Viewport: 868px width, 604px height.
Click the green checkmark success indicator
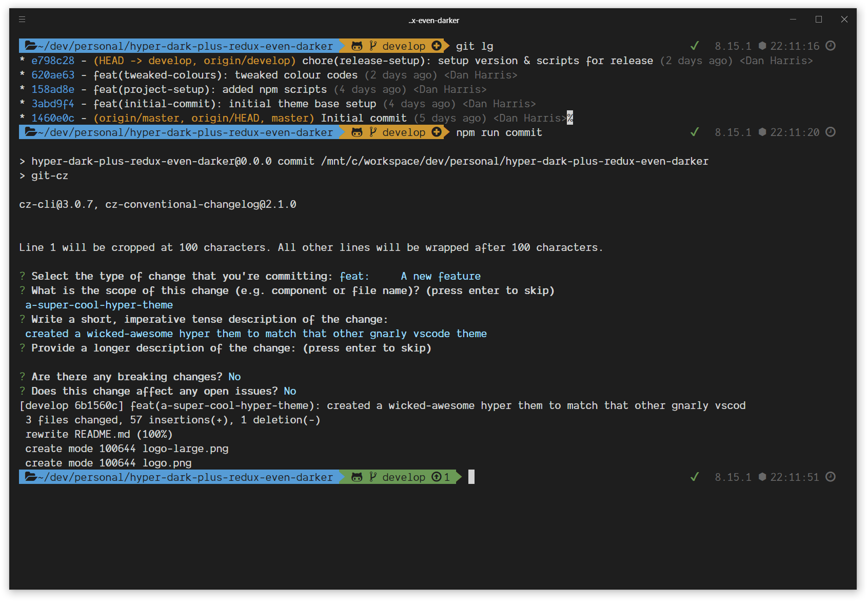point(695,46)
